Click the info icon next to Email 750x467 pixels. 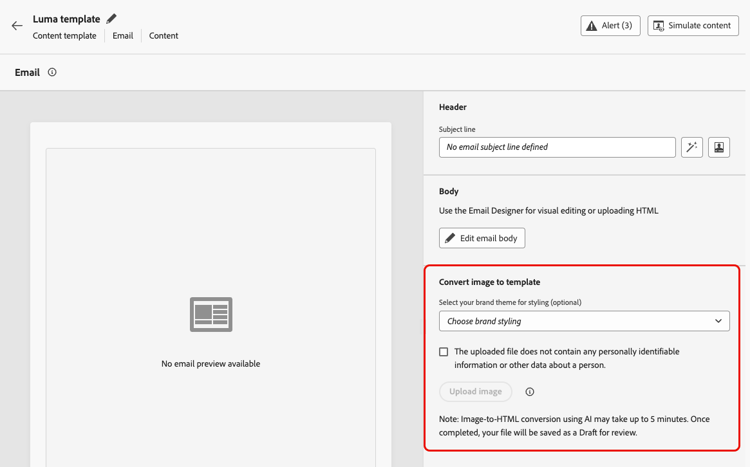[52, 72]
